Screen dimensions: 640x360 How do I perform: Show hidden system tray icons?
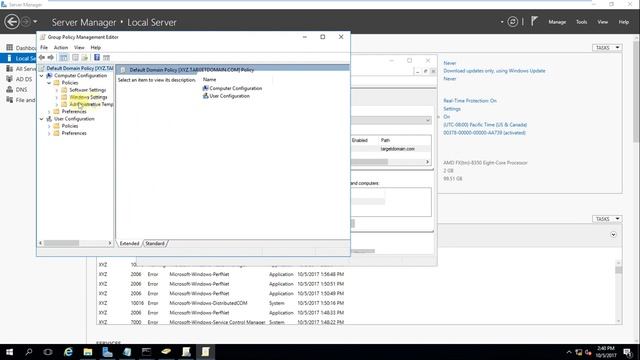569,352
